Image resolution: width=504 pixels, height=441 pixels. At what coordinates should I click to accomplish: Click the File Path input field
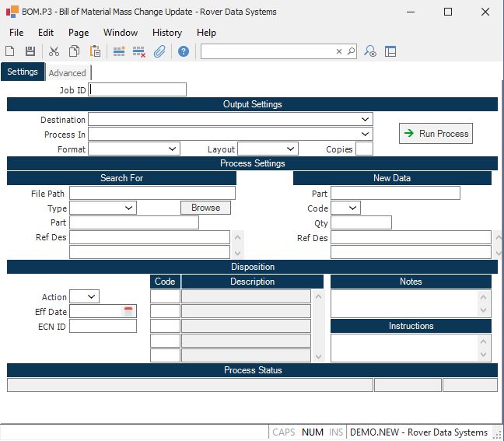(152, 193)
